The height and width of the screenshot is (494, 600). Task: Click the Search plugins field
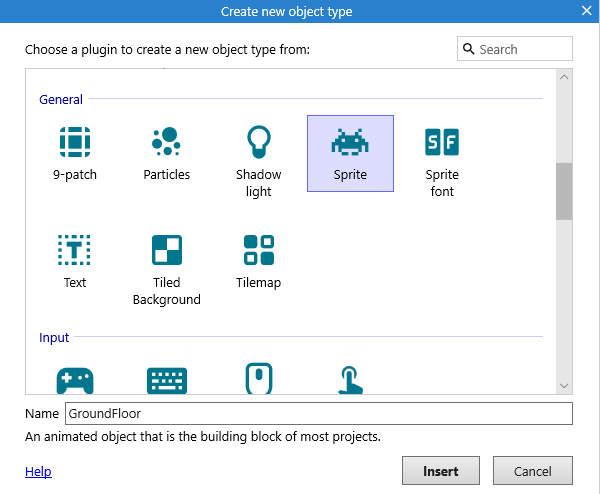coord(524,49)
